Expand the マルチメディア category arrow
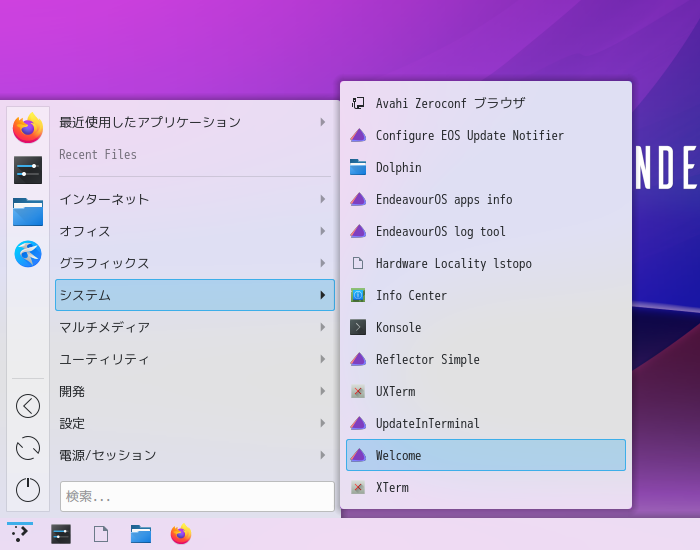 click(323, 327)
